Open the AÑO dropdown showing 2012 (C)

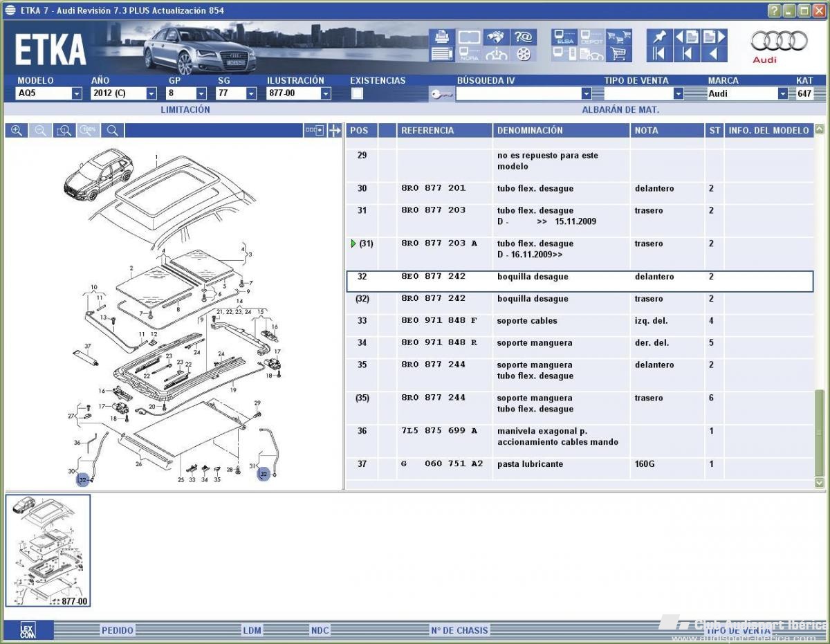(151, 94)
